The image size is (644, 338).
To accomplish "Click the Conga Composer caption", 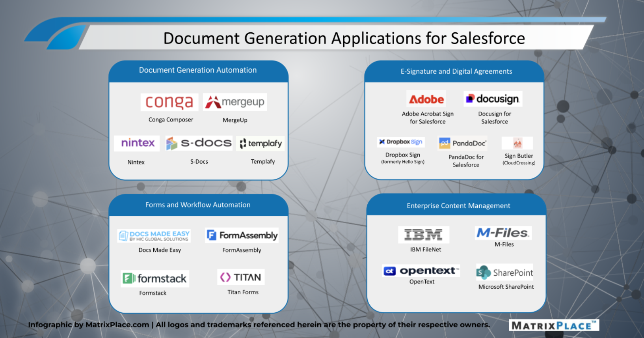I will click(x=171, y=120).
